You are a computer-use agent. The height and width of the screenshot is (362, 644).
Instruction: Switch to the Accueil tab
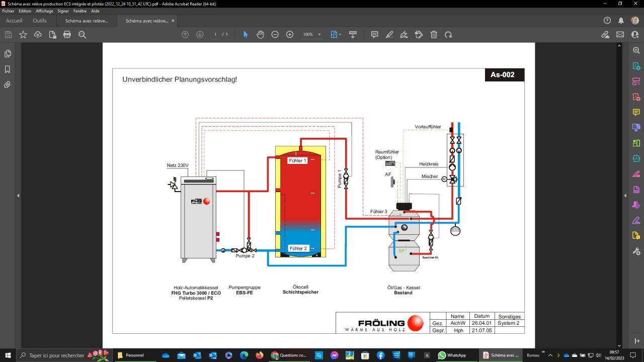click(x=14, y=21)
